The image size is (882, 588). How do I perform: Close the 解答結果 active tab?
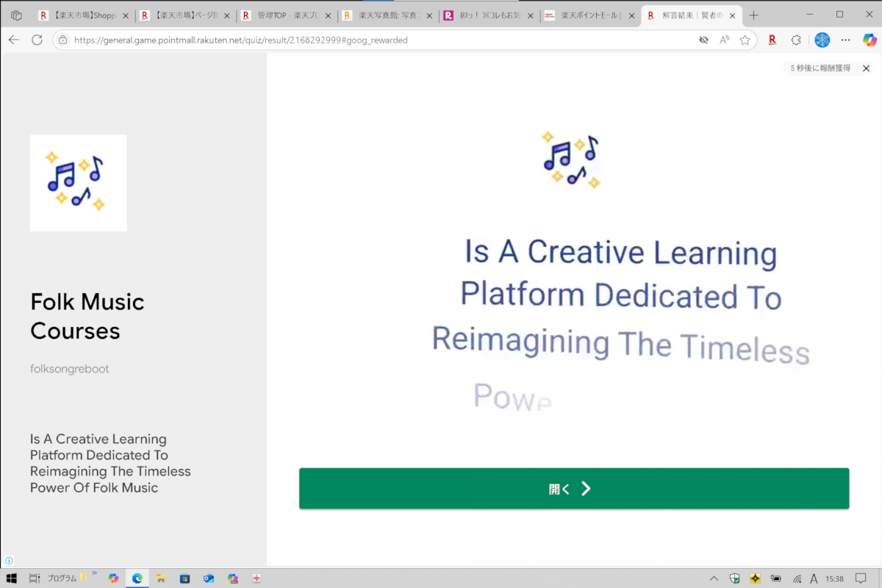pyautogui.click(x=732, y=15)
